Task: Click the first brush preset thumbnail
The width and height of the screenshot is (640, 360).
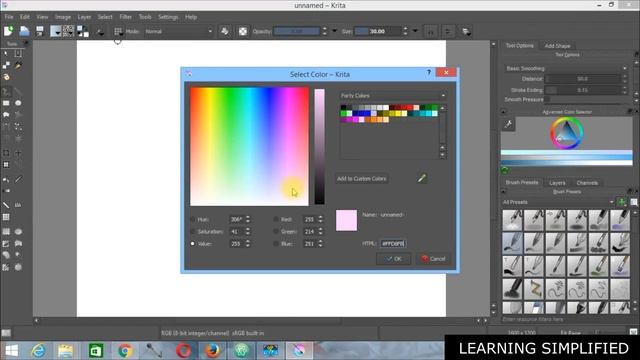Action: [x=512, y=220]
